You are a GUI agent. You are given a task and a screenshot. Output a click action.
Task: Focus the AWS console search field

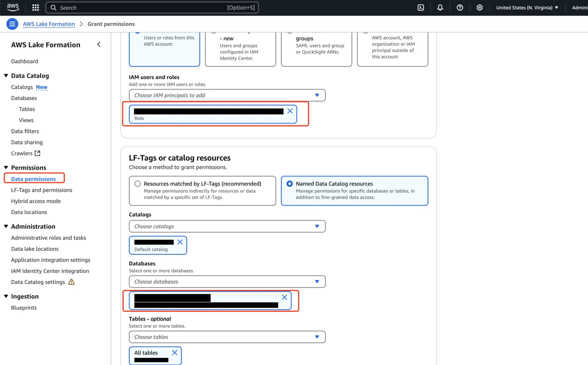pyautogui.click(x=152, y=8)
